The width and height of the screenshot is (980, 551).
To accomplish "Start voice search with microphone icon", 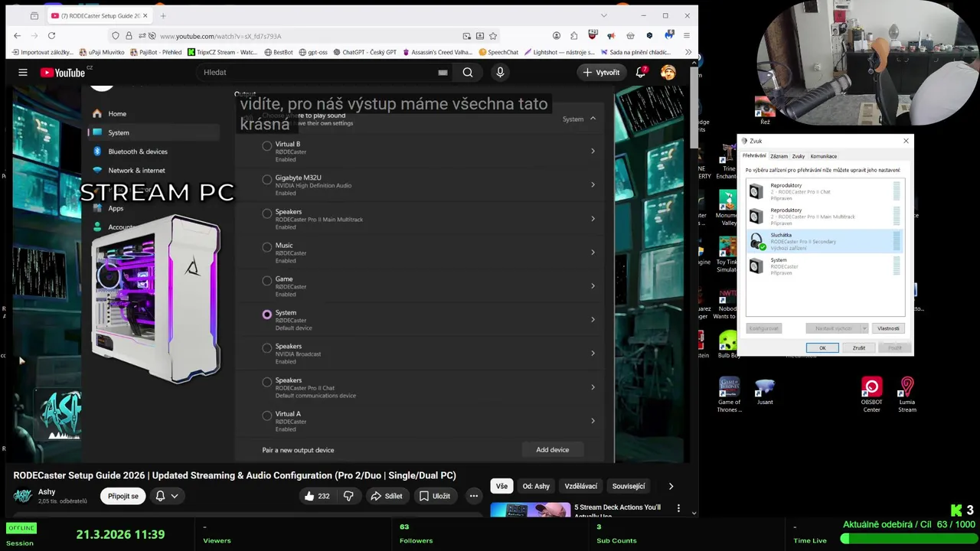I will coord(500,72).
